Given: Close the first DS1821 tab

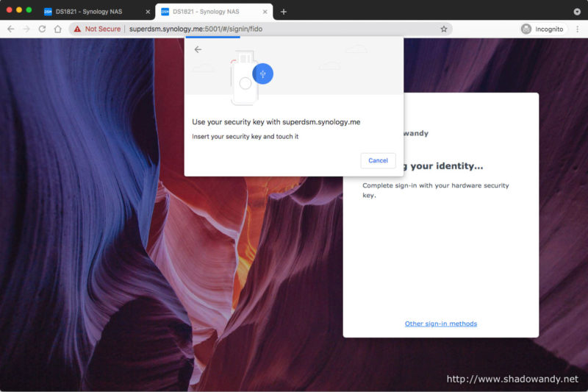Looking at the screenshot, I should (148, 12).
